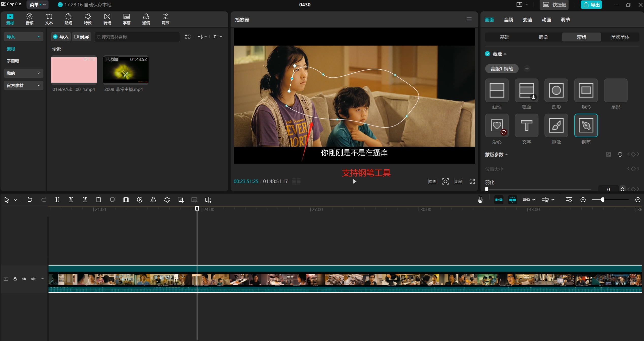Screen dimensions: 644x341
Task: Open the 音频 audio library panel
Action: 29,19
